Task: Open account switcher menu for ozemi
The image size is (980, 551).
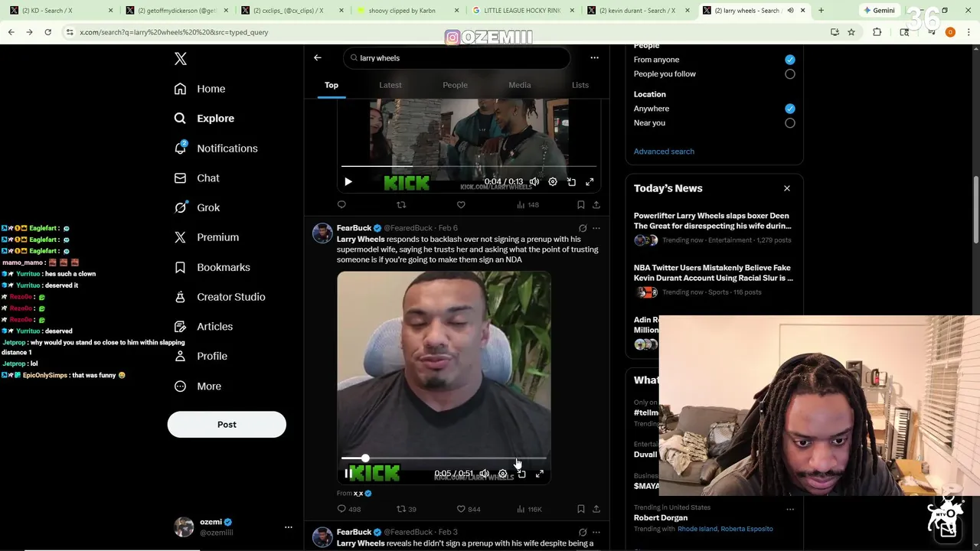Action: pos(288,527)
